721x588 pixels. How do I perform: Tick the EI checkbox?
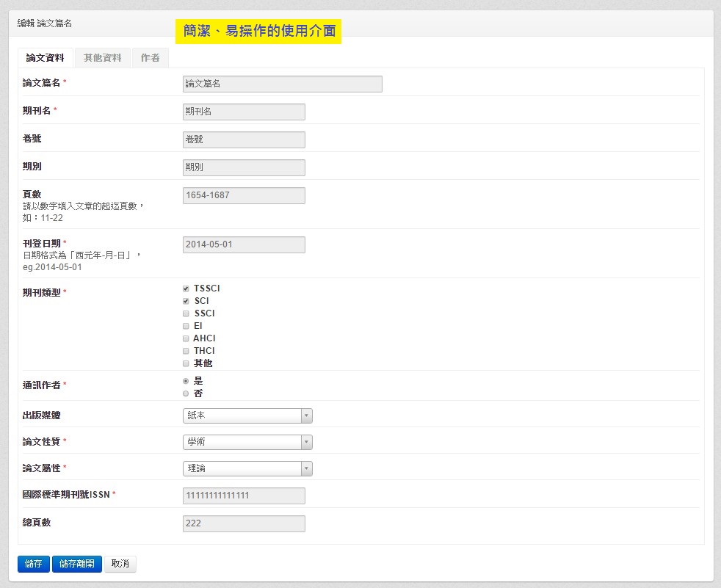coord(186,326)
